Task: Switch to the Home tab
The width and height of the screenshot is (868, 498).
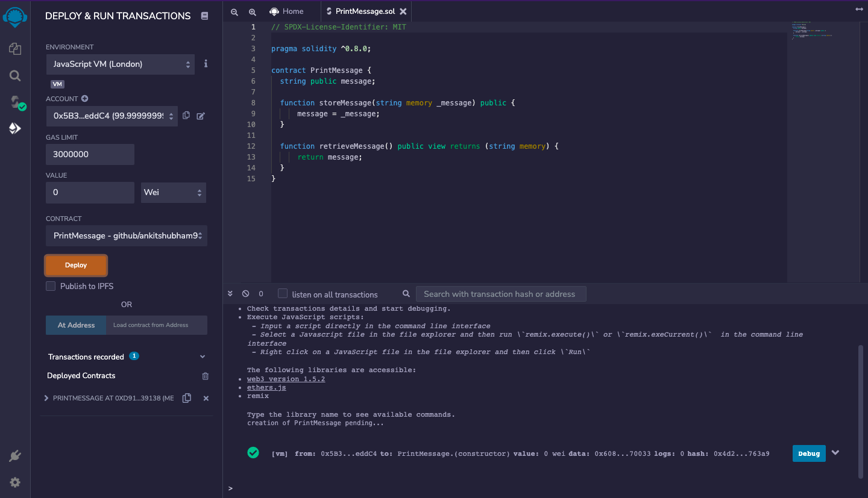Action: [x=286, y=11]
